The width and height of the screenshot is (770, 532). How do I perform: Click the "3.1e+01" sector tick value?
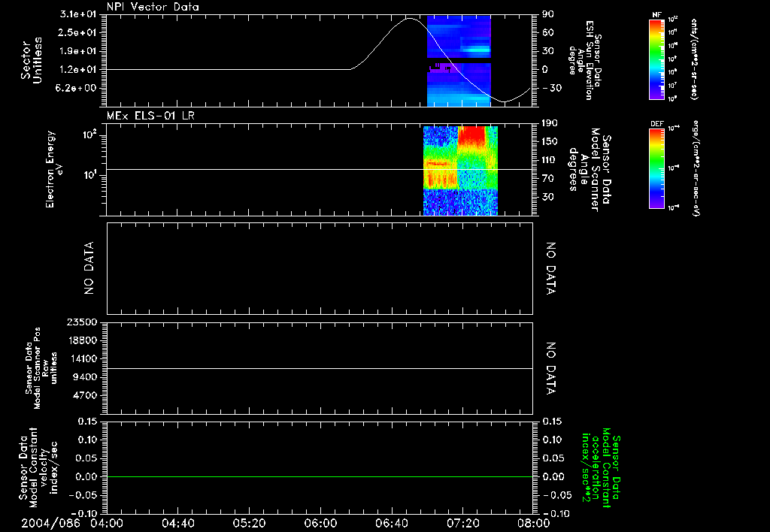[78, 14]
